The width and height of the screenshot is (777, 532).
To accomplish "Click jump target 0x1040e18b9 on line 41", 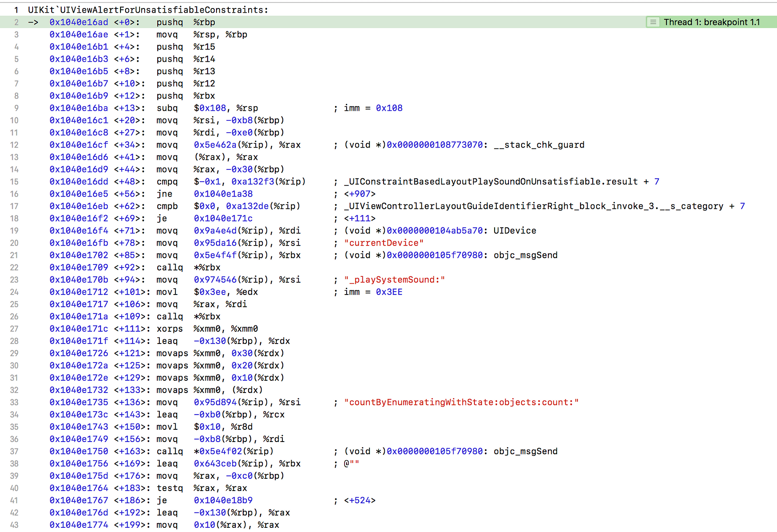I will click(x=223, y=500).
